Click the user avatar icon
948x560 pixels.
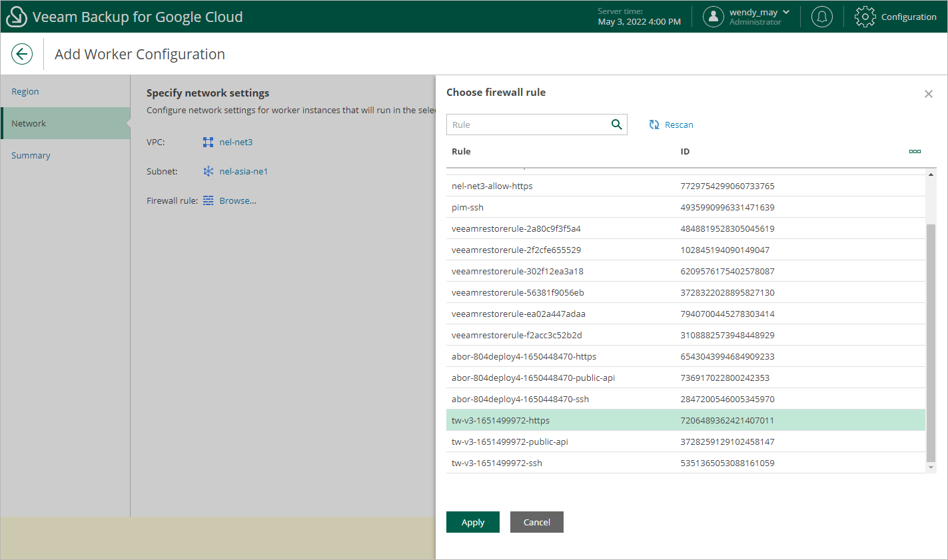[x=713, y=17]
